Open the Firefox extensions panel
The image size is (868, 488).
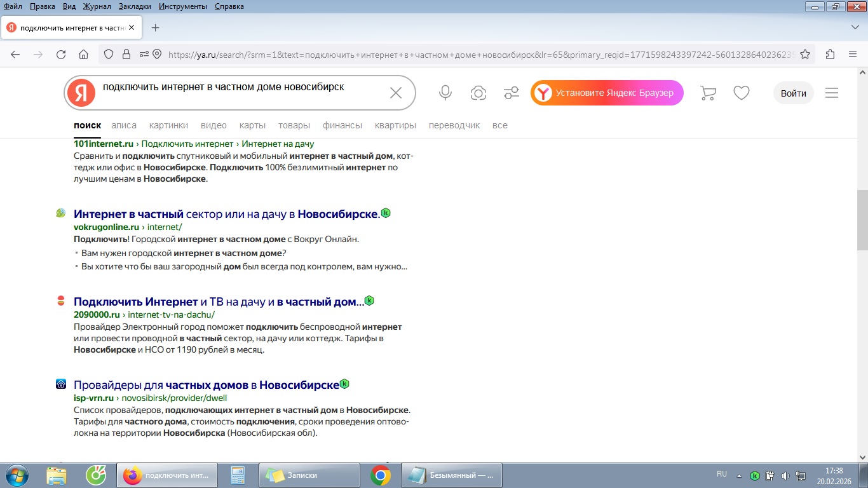[x=830, y=54]
